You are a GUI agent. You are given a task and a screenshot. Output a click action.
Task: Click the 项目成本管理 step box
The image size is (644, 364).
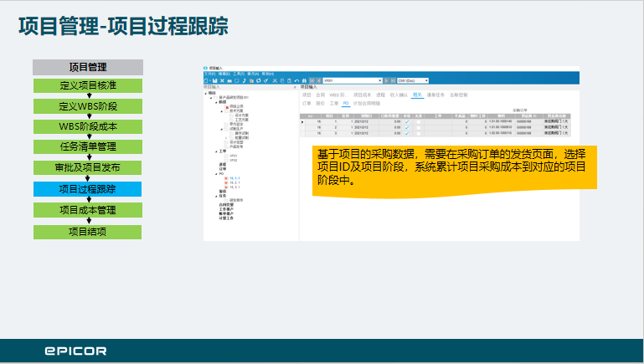point(87,210)
